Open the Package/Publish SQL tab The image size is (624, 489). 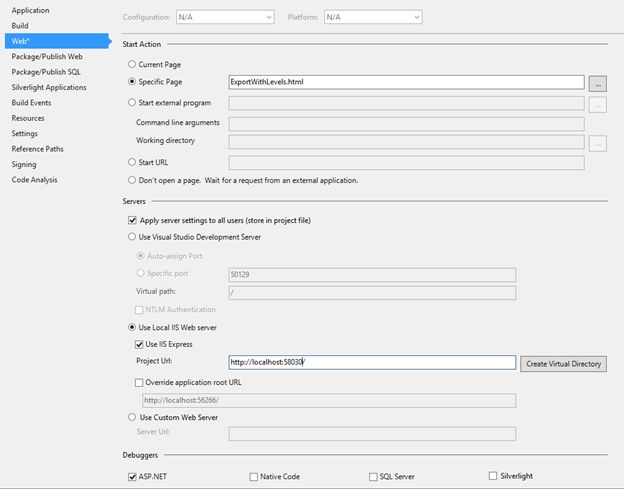tap(46, 72)
